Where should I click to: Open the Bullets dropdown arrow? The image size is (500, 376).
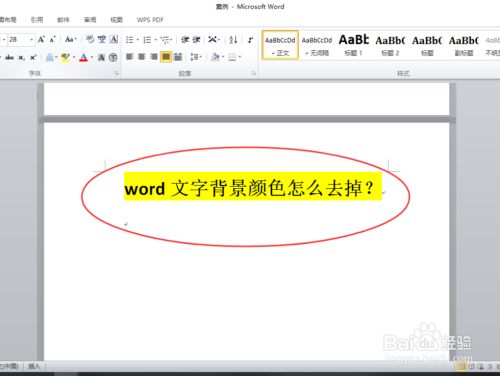pos(138,40)
